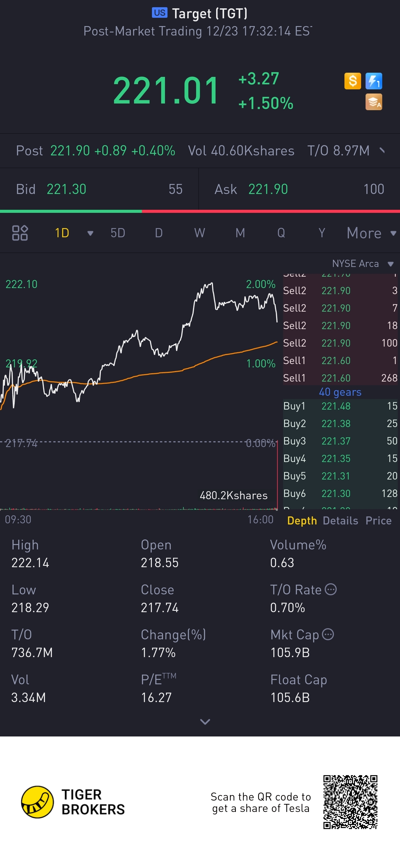Tap the 40 gears depth setting
Image resolution: width=400 pixels, height=868 pixels.
340,392
